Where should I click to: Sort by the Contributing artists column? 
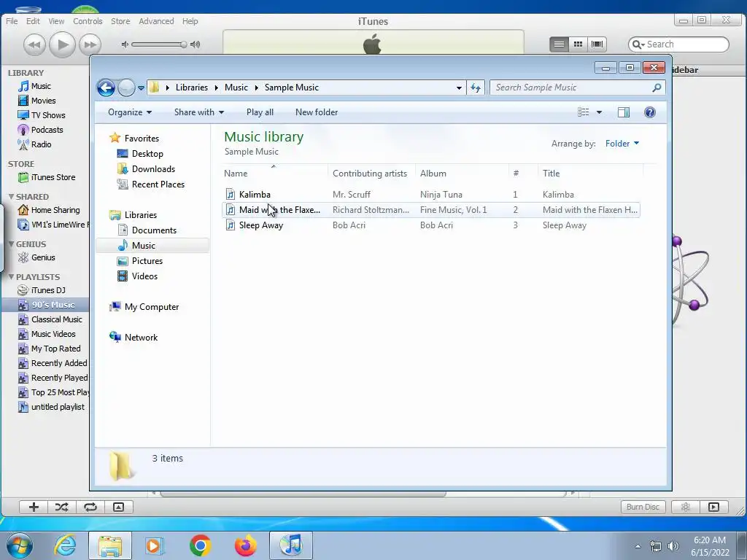click(x=370, y=174)
